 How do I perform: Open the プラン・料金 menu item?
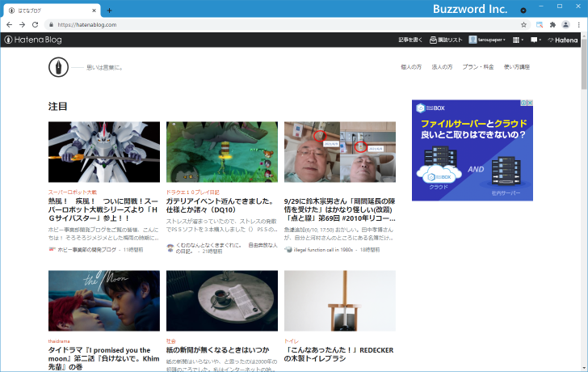pyautogui.click(x=478, y=67)
